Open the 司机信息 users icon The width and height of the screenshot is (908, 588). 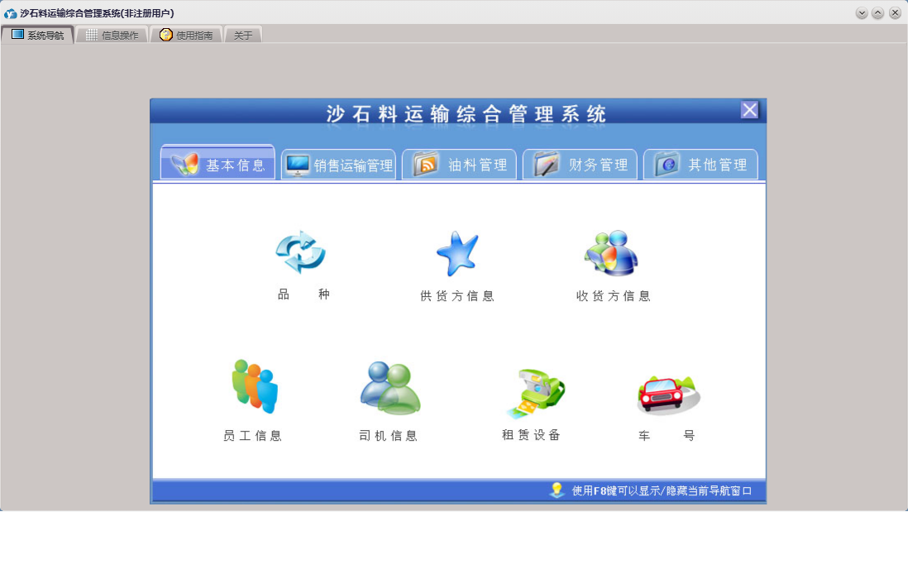[390, 388]
